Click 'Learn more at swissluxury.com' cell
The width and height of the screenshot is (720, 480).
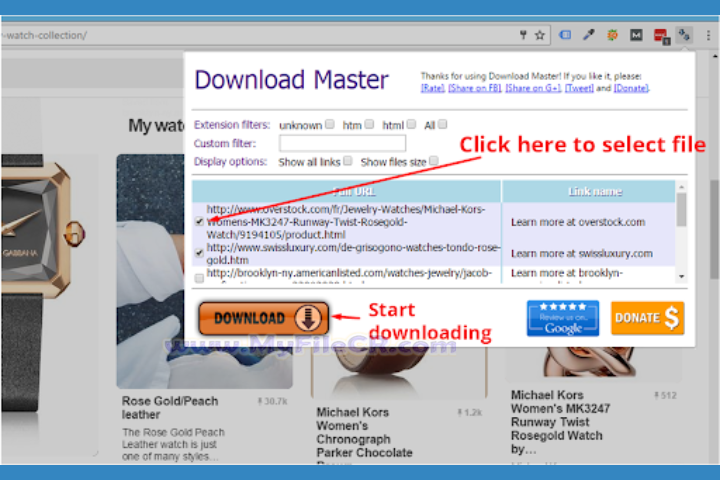click(x=581, y=254)
